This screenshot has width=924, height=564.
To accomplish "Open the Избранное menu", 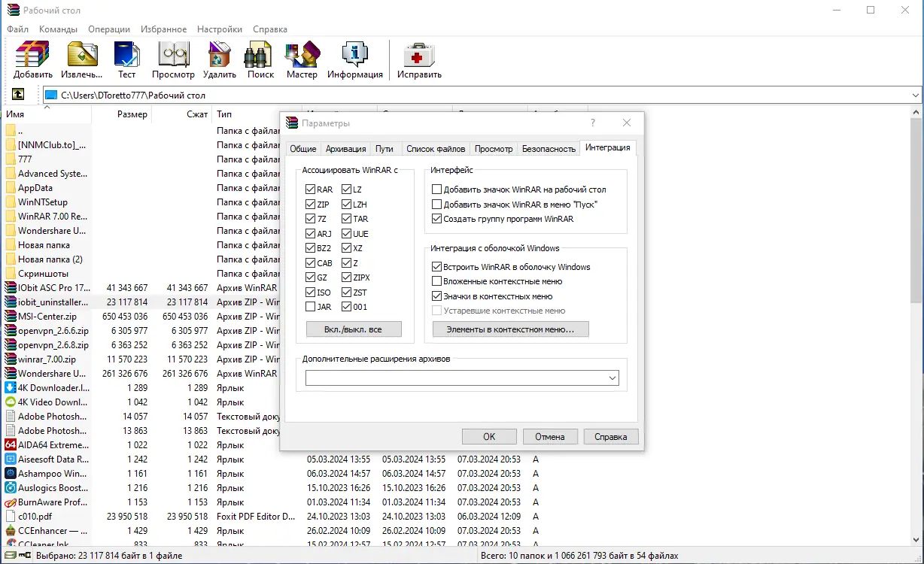I will coord(164,29).
